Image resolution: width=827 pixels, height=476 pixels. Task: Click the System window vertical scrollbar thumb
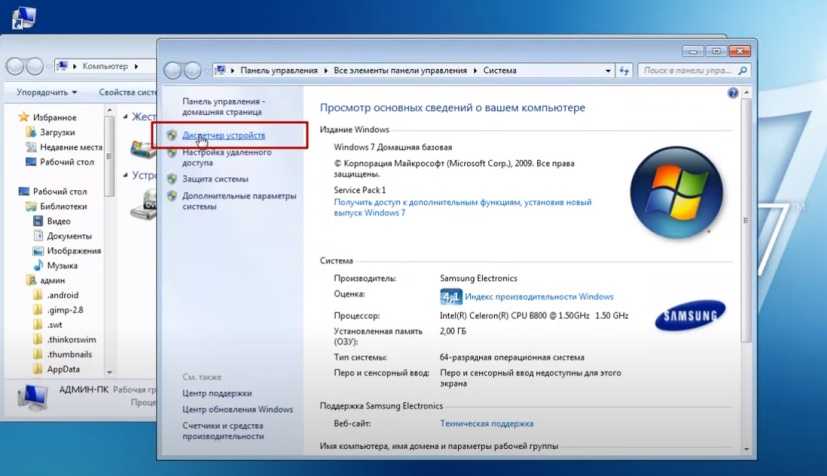click(x=746, y=220)
